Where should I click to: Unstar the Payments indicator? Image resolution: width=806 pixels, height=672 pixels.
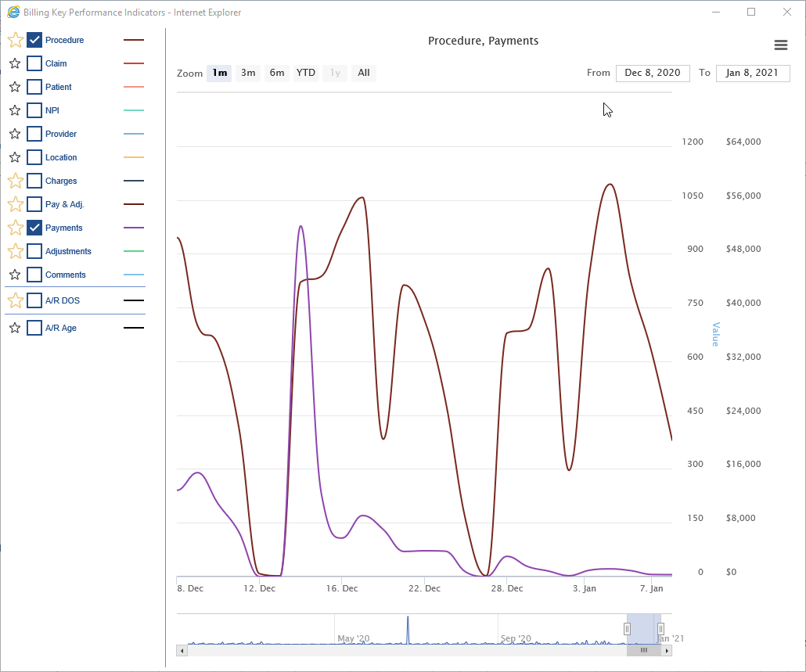(x=16, y=228)
